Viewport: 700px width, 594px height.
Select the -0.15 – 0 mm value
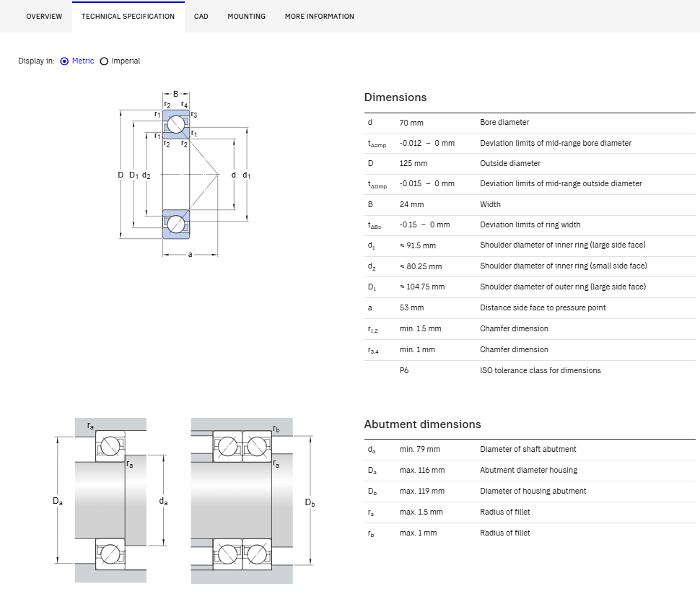click(424, 224)
